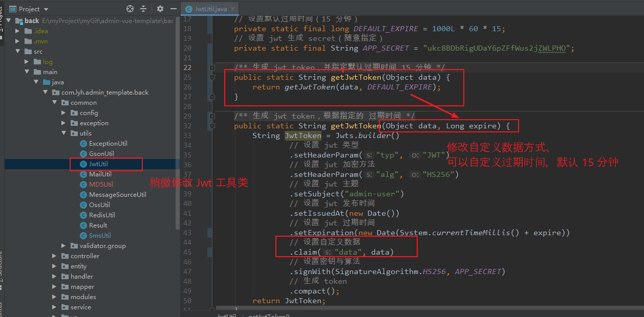Click the RedisUtil class icon
The height and width of the screenshot is (317, 644).
pos(84,215)
